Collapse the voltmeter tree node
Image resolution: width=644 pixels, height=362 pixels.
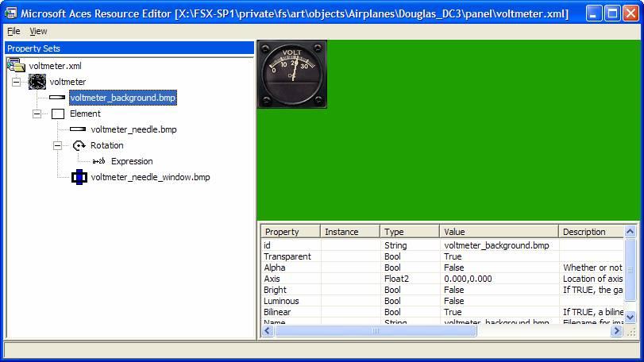17,82
